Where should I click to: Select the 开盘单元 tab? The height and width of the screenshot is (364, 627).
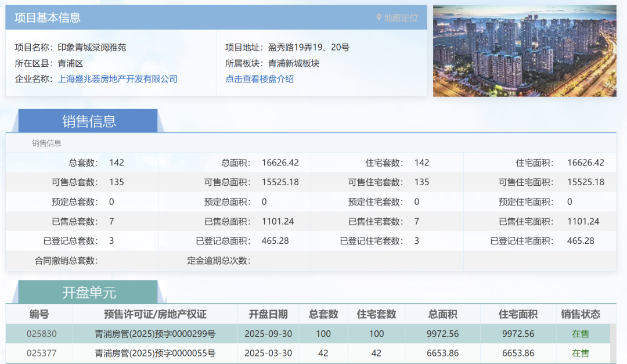pos(88,293)
